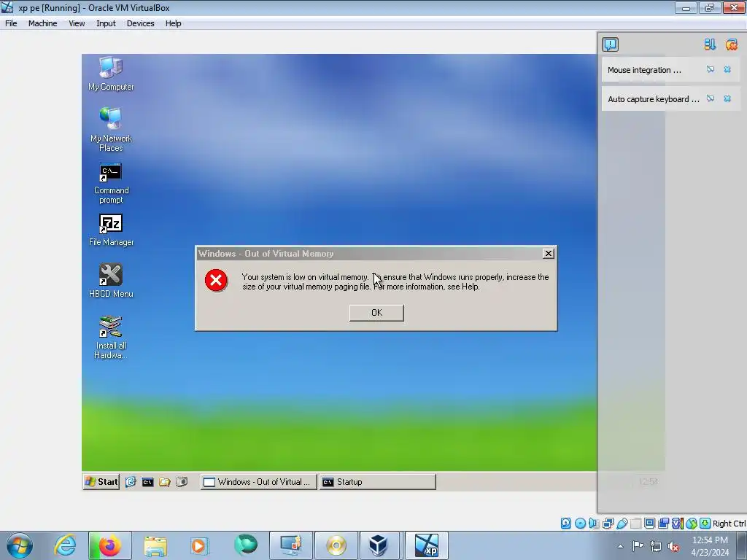This screenshot has width=747, height=560.
Task: Toggle the notification center icon
Action: point(611,44)
